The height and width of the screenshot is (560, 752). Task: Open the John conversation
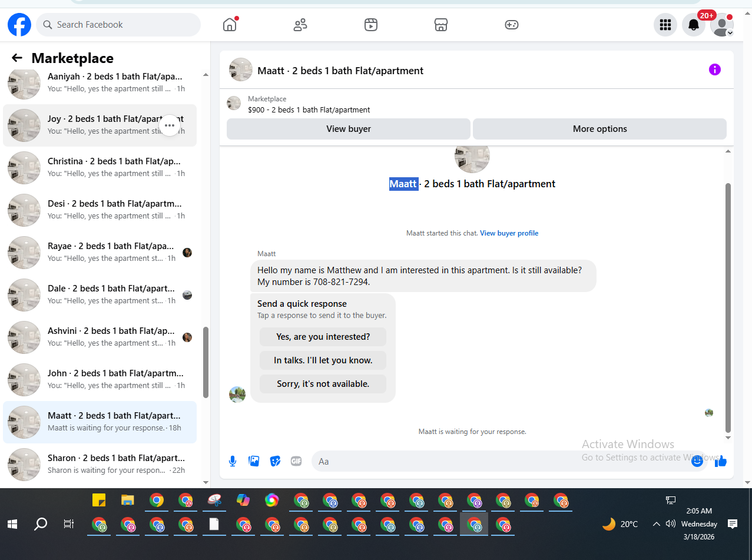click(x=100, y=380)
